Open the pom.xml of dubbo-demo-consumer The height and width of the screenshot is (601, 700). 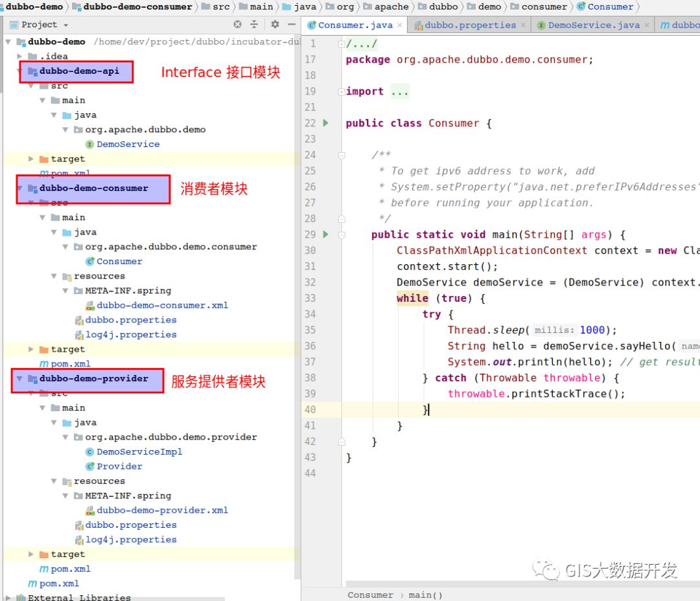[x=70, y=363]
